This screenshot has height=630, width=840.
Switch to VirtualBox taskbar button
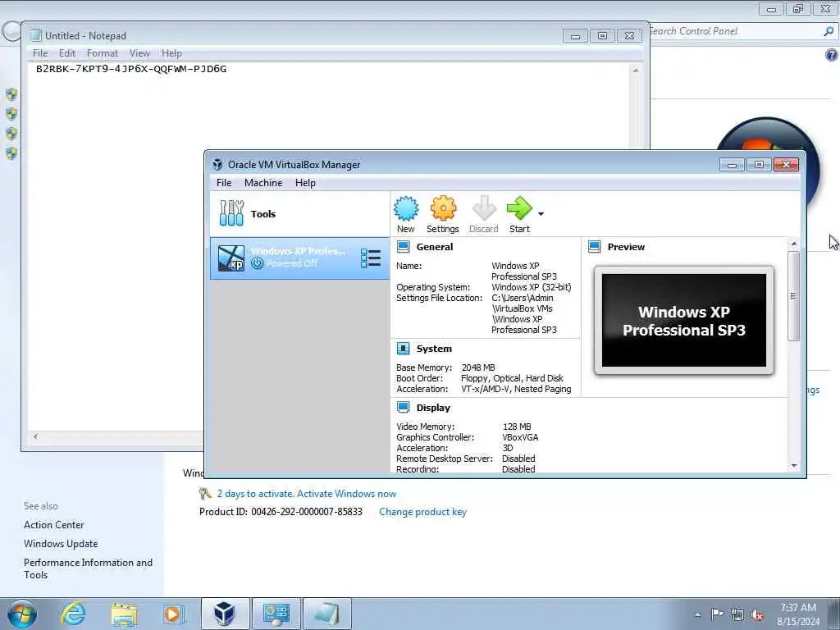pyautogui.click(x=225, y=614)
